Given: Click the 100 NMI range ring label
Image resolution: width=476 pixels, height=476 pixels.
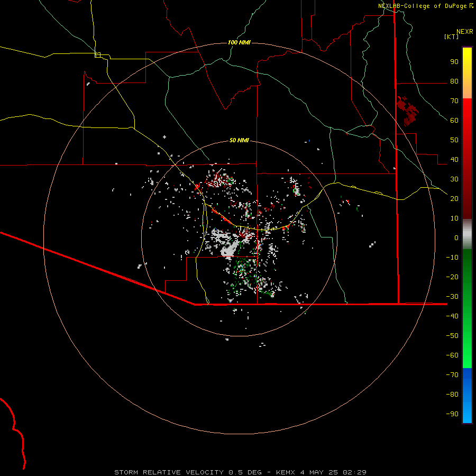Looking at the screenshot, I should (x=239, y=42).
